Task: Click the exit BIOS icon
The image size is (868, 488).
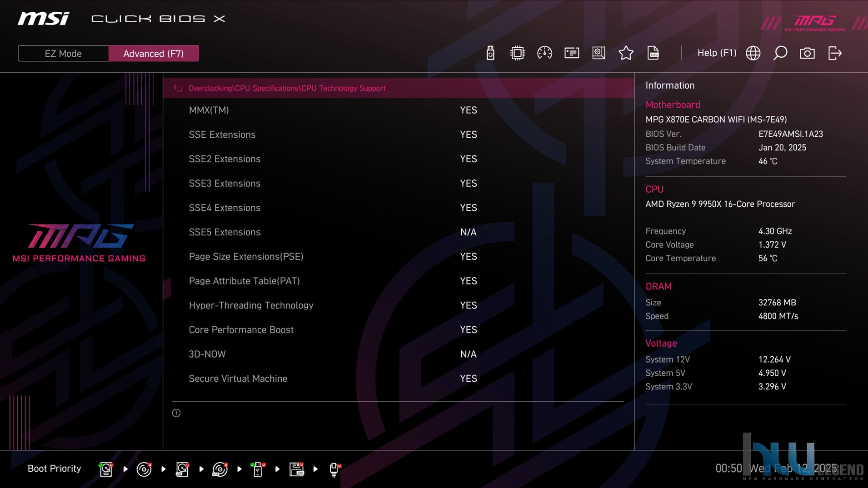Action: 835,53
